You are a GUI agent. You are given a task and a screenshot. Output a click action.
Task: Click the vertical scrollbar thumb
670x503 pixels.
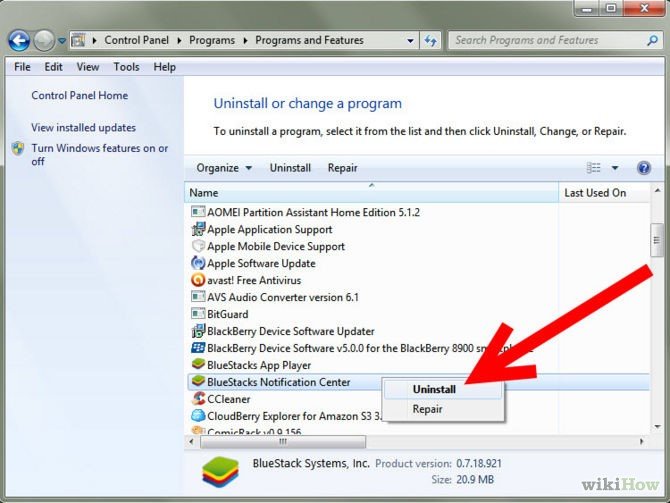657,240
